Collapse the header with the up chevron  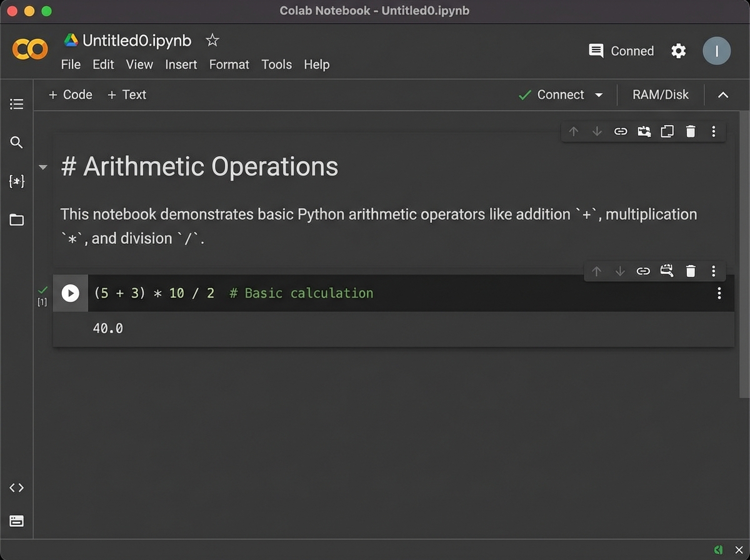723,95
